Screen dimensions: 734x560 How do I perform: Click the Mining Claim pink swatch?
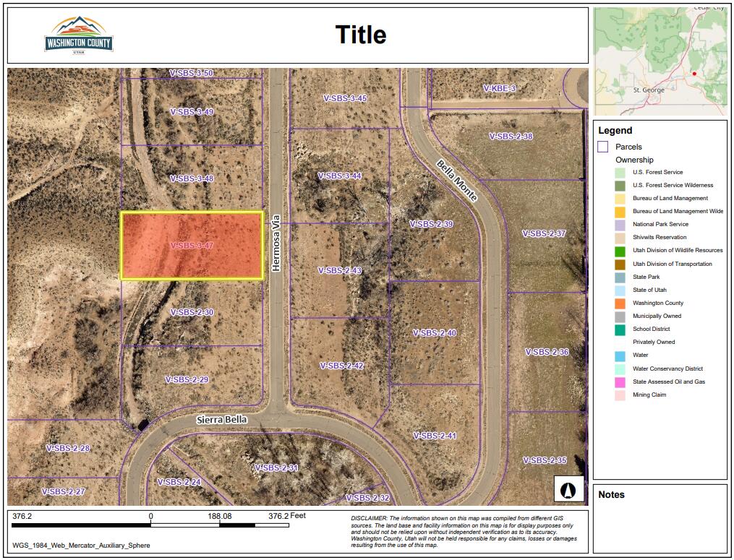click(x=620, y=395)
